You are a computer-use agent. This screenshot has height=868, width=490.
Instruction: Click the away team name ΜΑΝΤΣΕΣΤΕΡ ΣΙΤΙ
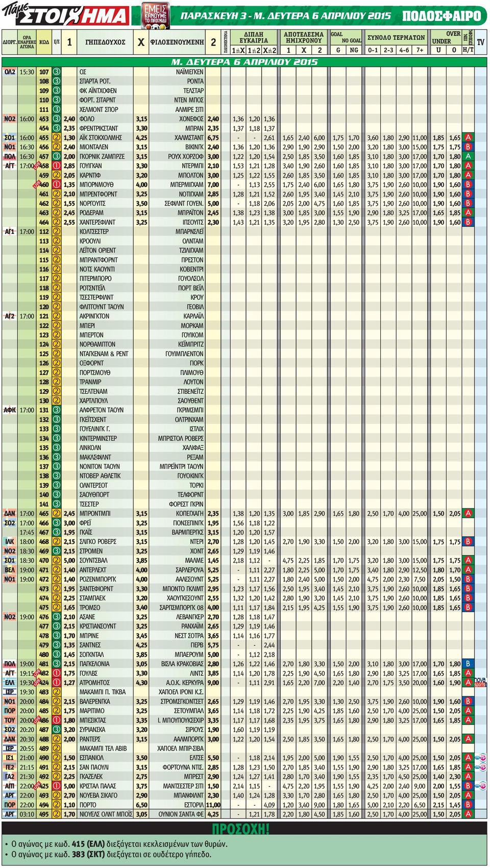pyautogui.click(x=183, y=786)
